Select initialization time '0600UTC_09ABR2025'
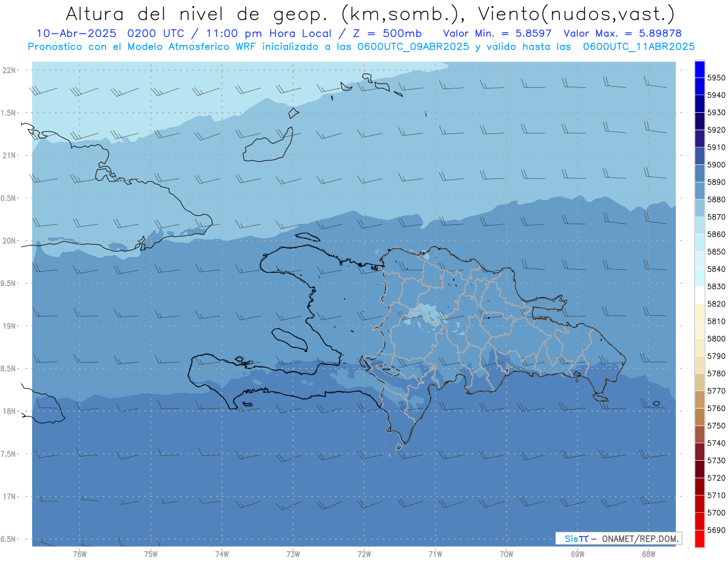The width and height of the screenshot is (728, 562). pyautogui.click(x=413, y=47)
